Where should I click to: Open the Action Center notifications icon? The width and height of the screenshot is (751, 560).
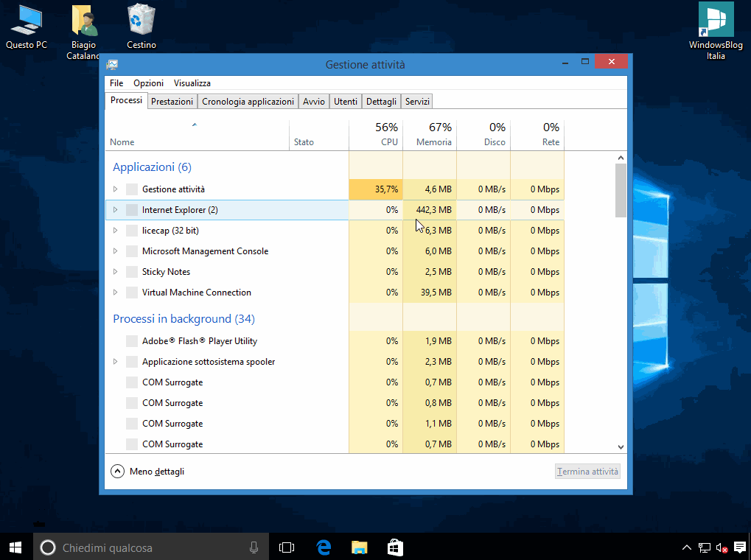739,547
